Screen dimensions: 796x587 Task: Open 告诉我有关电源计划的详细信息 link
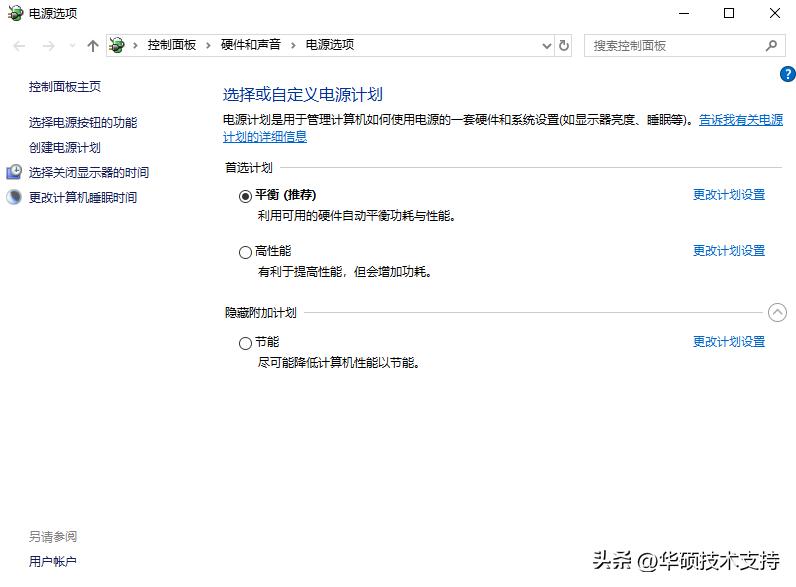click(741, 120)
